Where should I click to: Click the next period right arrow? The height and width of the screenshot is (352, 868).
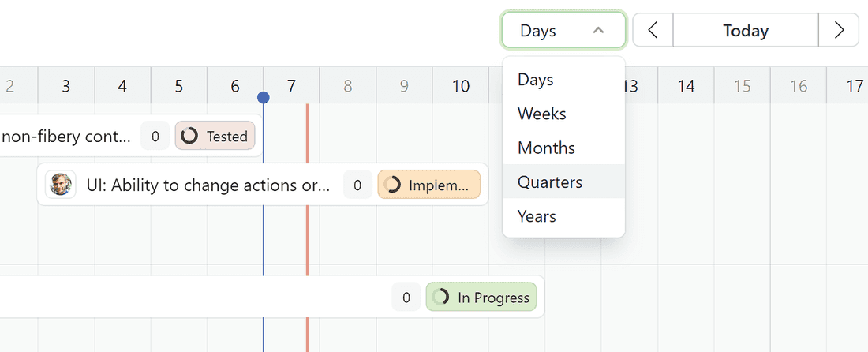(x=839, y=31)
